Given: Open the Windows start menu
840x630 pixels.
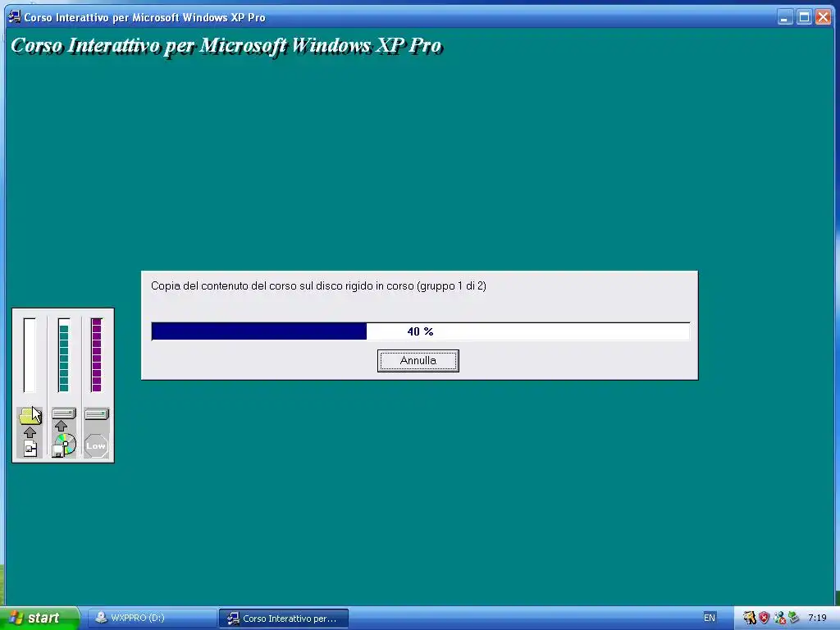Looking at the screenshot, I should pyautogui.click(x=39, y=618).
